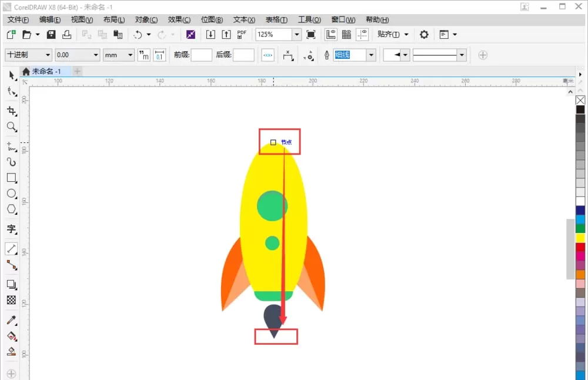This screenshot has width=588, height=380.
Task: Click the 前缀 prefix input field
Action: coord(201,55)
